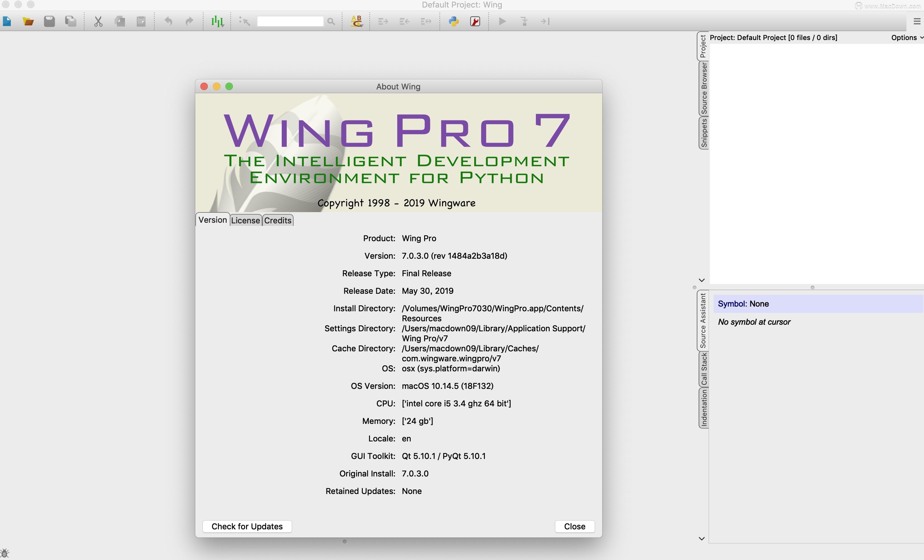Select the Call Stack vertical tab

[x=704, y=369]
